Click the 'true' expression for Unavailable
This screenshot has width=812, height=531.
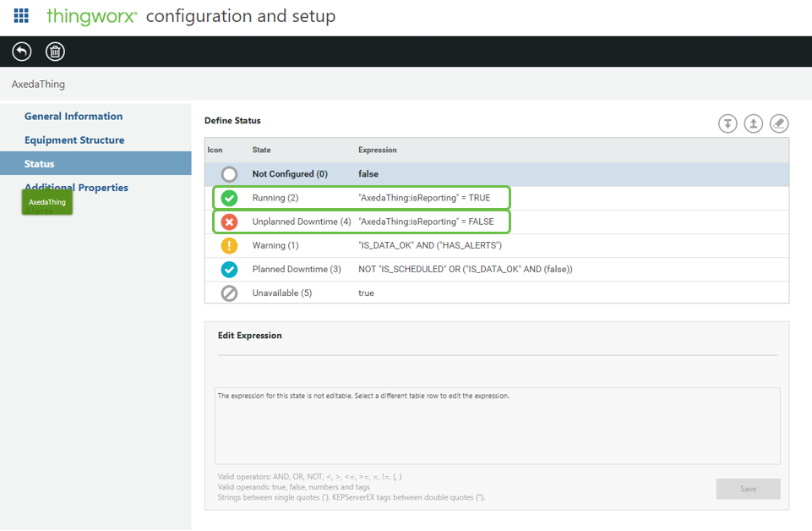pyautogui.click(x=366, y=293)
